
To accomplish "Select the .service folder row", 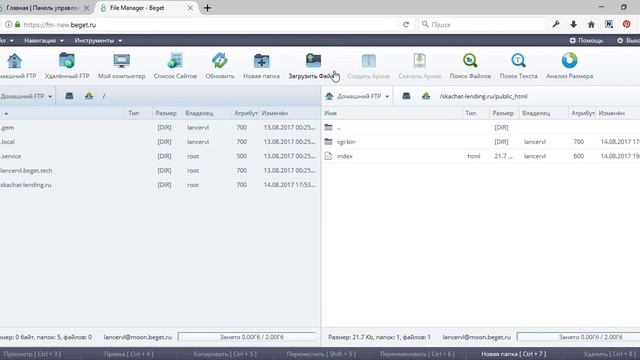I will click(x=160, y=156).
